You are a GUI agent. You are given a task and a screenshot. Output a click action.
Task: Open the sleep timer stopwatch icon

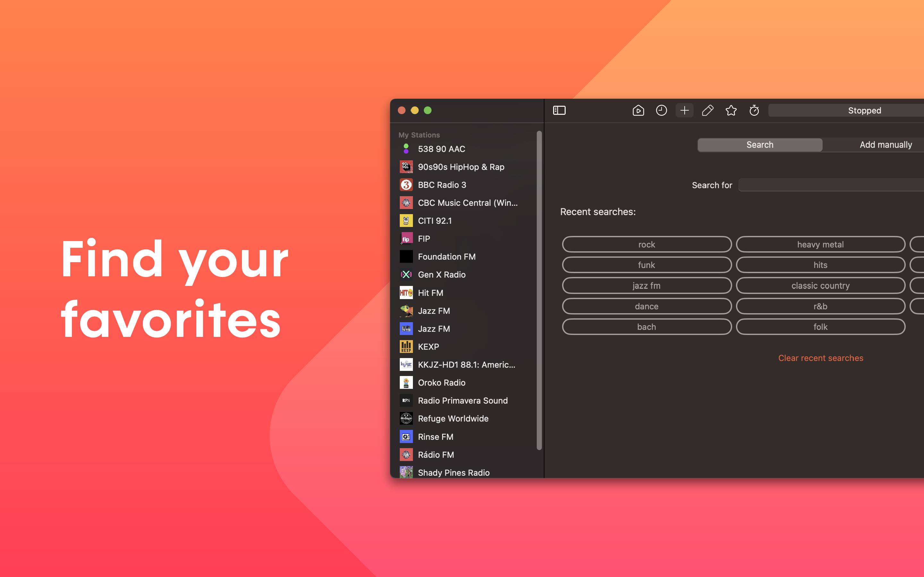tap(754, 110)
